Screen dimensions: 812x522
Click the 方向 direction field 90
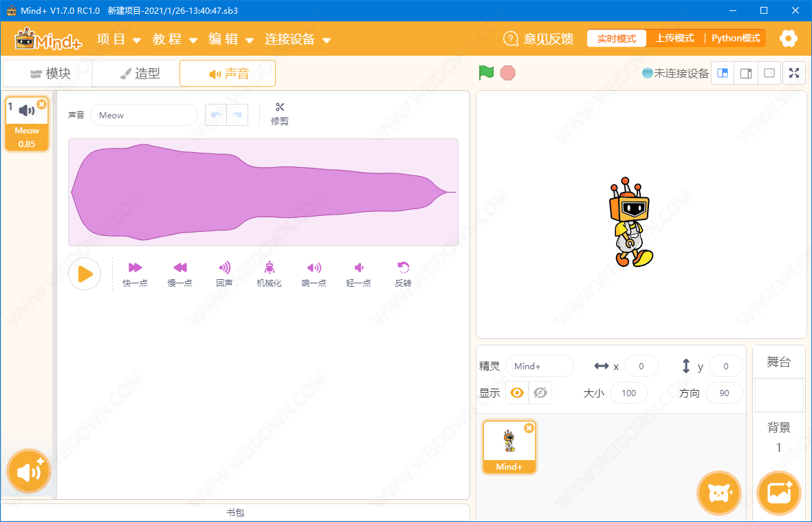point(724,393)
